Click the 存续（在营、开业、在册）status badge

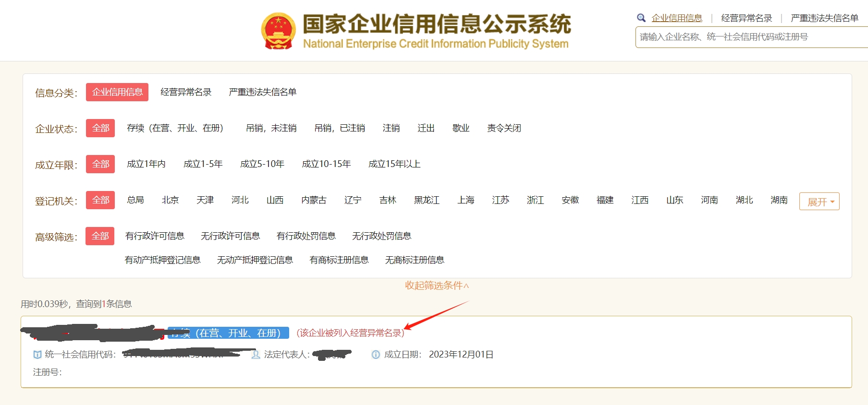[x=228, y=333]
